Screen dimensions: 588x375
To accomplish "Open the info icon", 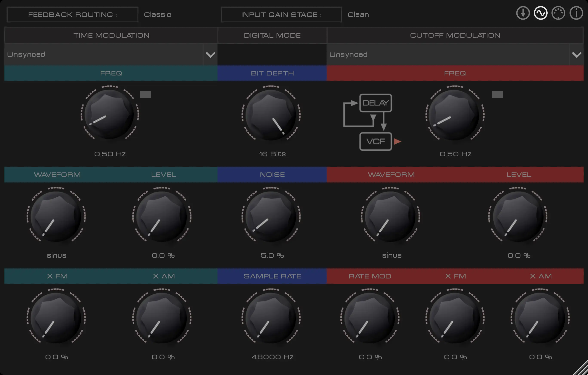I will 576,13.
